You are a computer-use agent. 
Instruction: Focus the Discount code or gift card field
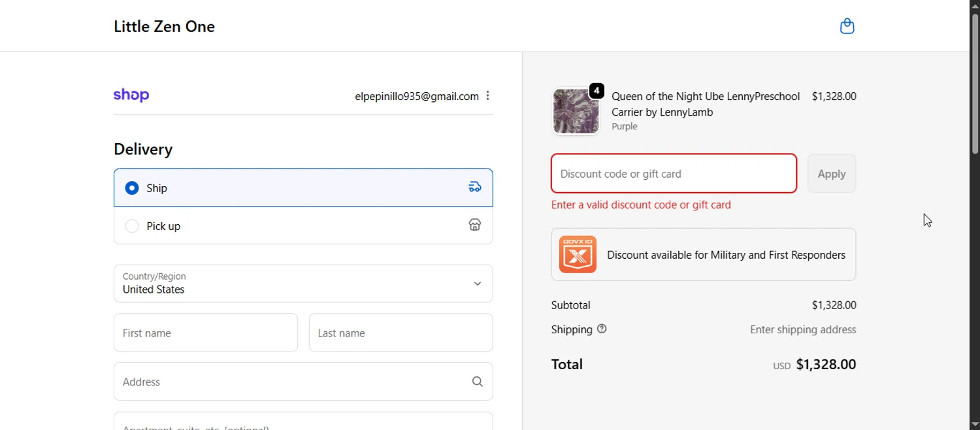pos(674,174)
